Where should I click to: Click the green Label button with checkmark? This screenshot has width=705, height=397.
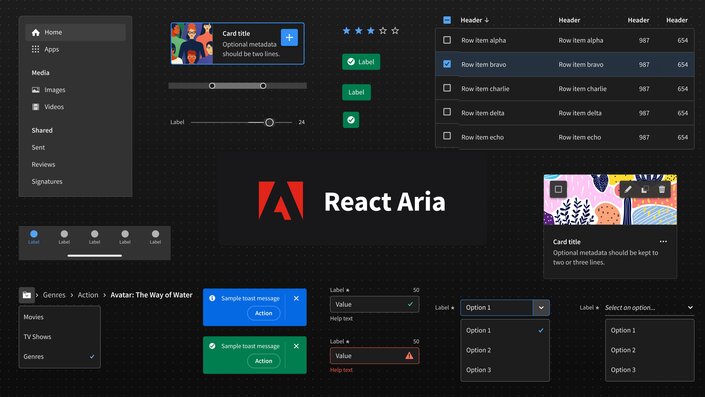[x=361, y=62]
